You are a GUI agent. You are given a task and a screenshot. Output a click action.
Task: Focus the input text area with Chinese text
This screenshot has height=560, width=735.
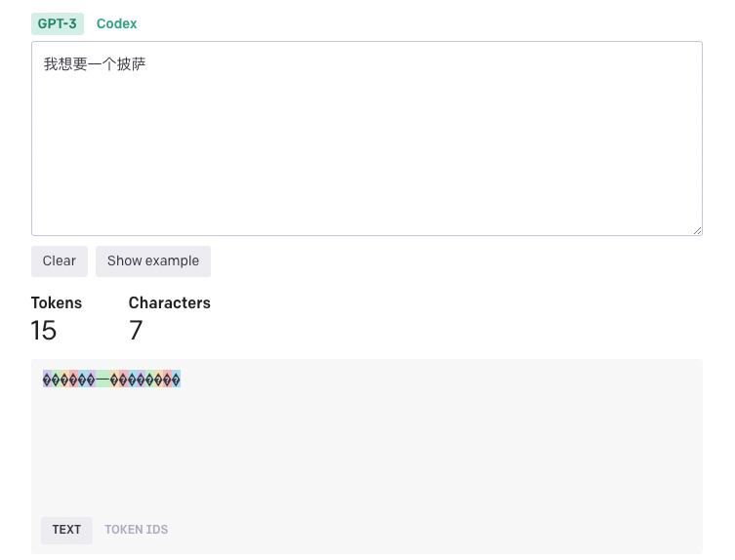tap(367, 139)
